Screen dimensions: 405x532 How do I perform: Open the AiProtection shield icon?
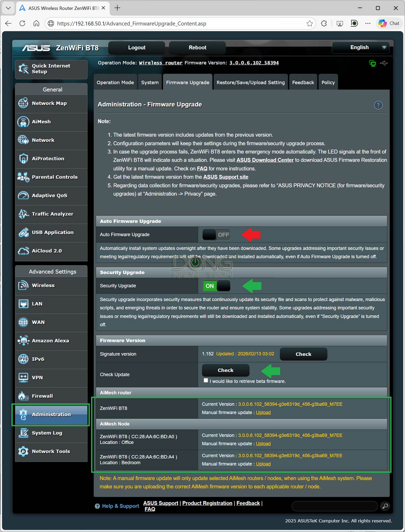pyautogui.click(x=23, y=158)
